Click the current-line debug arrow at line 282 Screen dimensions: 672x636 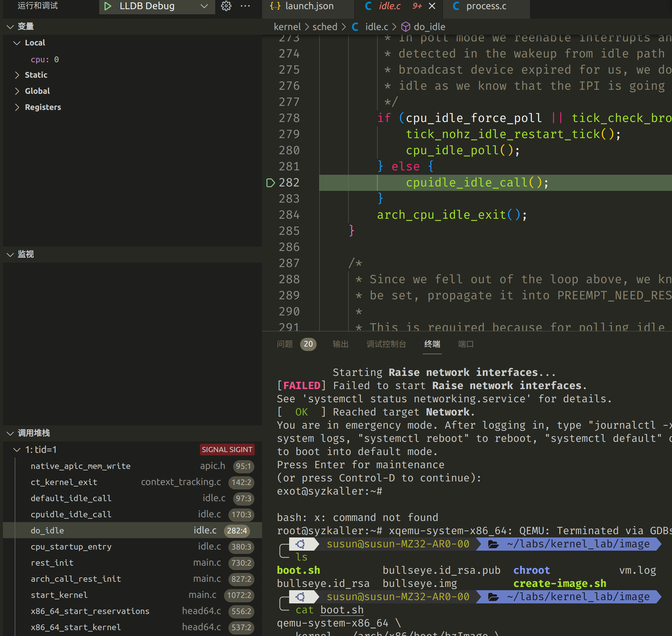[270, 183]
